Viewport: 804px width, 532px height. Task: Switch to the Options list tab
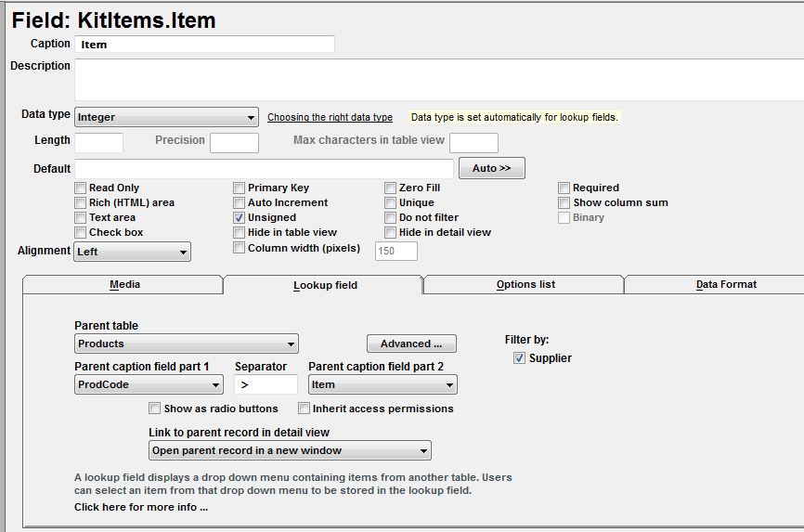click(x=525, y=285)
